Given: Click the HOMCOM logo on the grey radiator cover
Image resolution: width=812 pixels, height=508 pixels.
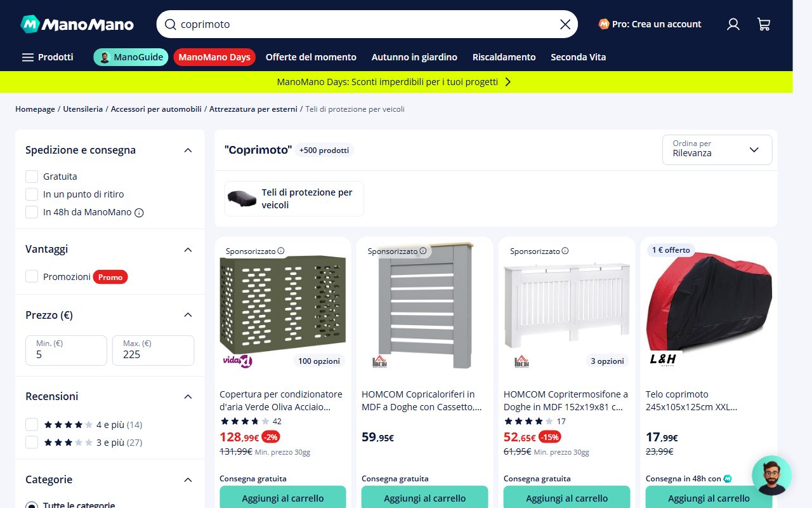Looking at the screenshot, I should pyautogui.click(x=379, y=361).
